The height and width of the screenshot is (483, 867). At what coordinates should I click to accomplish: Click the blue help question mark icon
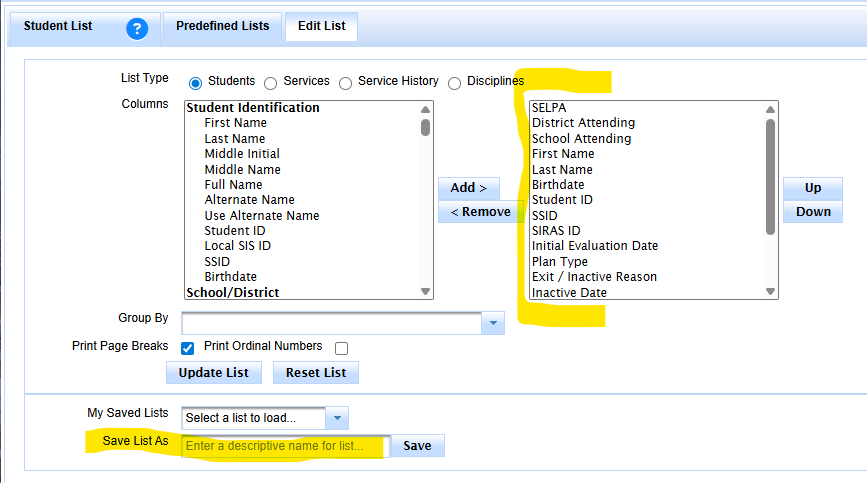point(137,28)
